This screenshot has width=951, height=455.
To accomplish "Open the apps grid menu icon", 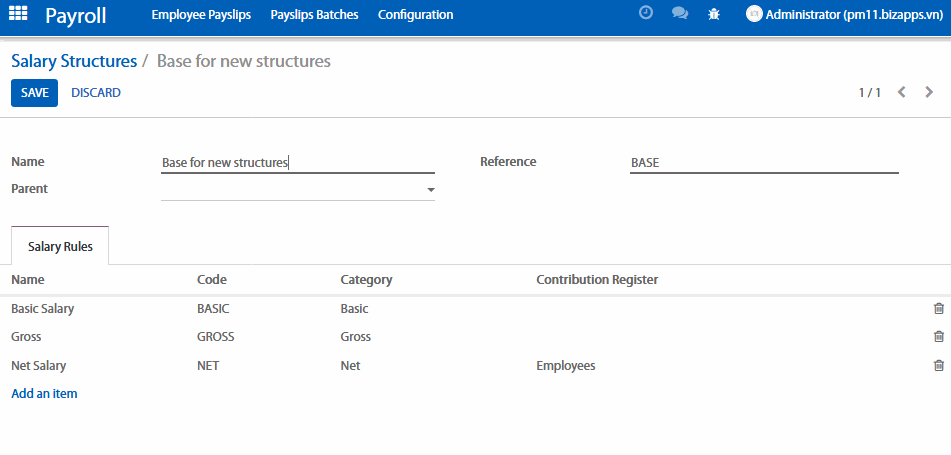I will click(x=18, y=15).
